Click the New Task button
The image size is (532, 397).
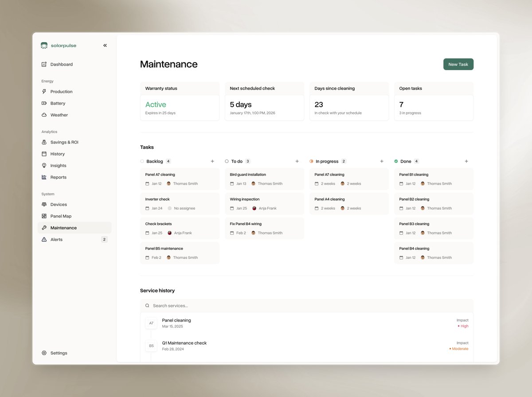tap(458, 64)
